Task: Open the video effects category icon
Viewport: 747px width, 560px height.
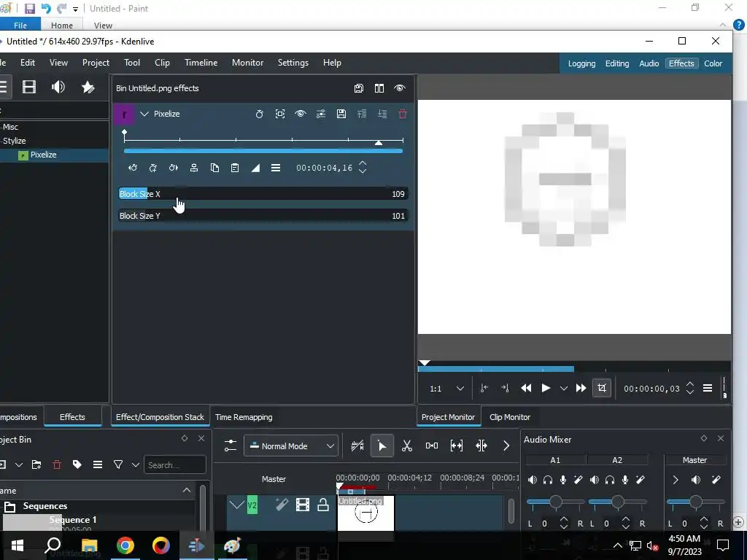Action: (29, 87)
